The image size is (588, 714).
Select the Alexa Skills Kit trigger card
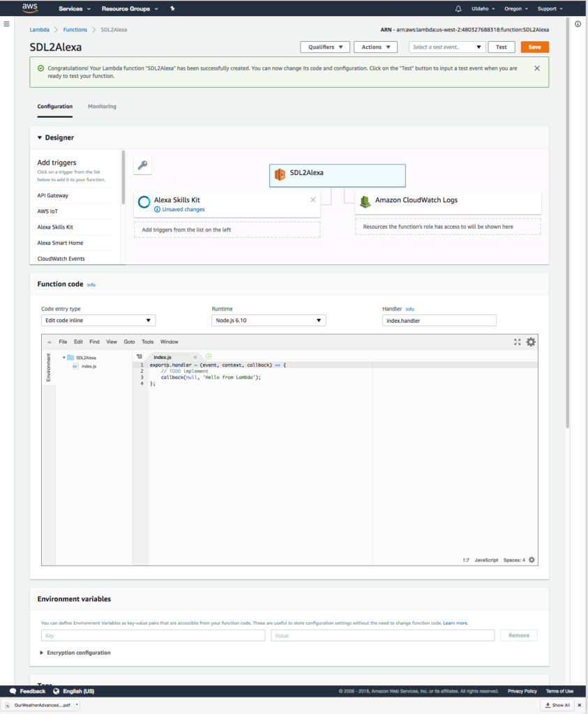[x=227, y=204]
